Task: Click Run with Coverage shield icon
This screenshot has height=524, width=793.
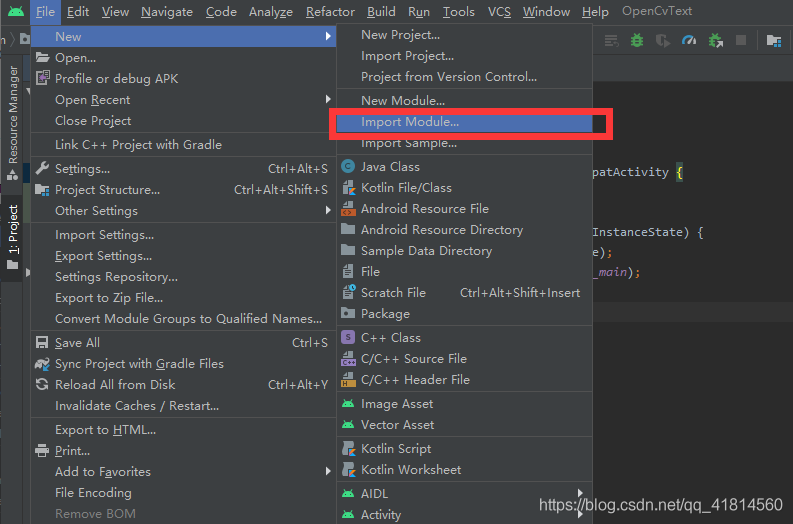Action: point(663,41)
